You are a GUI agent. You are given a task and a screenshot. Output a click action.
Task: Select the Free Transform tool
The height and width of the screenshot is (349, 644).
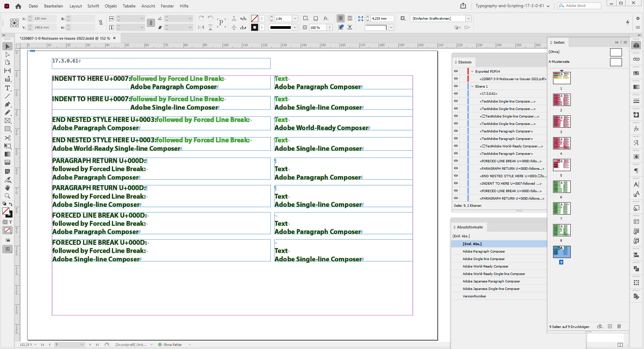tap(7, 146)
